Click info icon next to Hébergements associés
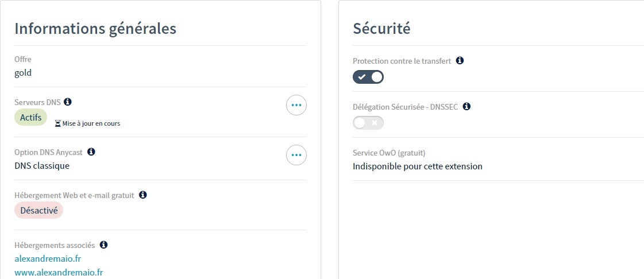The image size is (644, 279). click(x=103, y=245)
